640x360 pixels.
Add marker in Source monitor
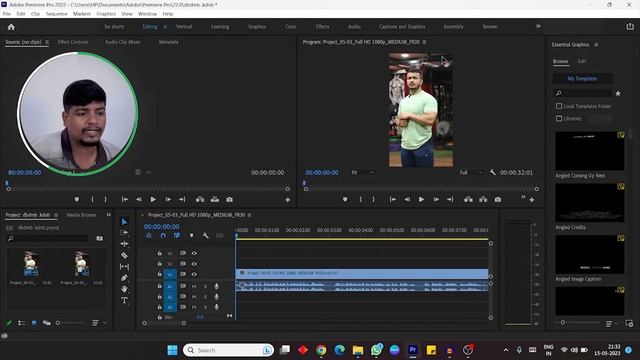point(77,200)
